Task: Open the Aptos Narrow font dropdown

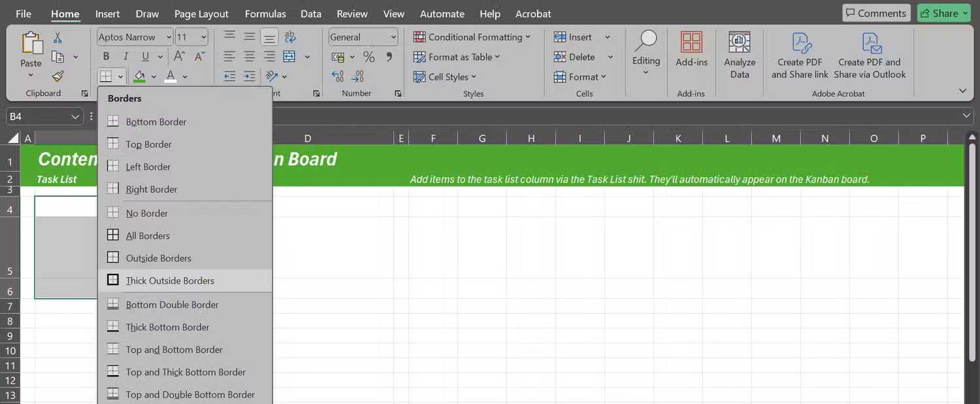Action: (169, 37)
